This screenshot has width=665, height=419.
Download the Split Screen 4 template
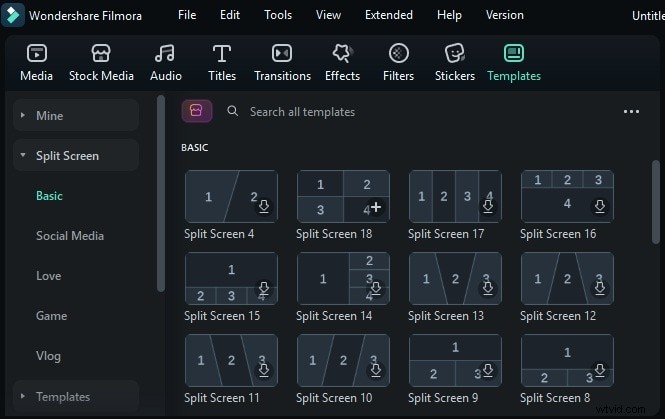click(264, 207)
